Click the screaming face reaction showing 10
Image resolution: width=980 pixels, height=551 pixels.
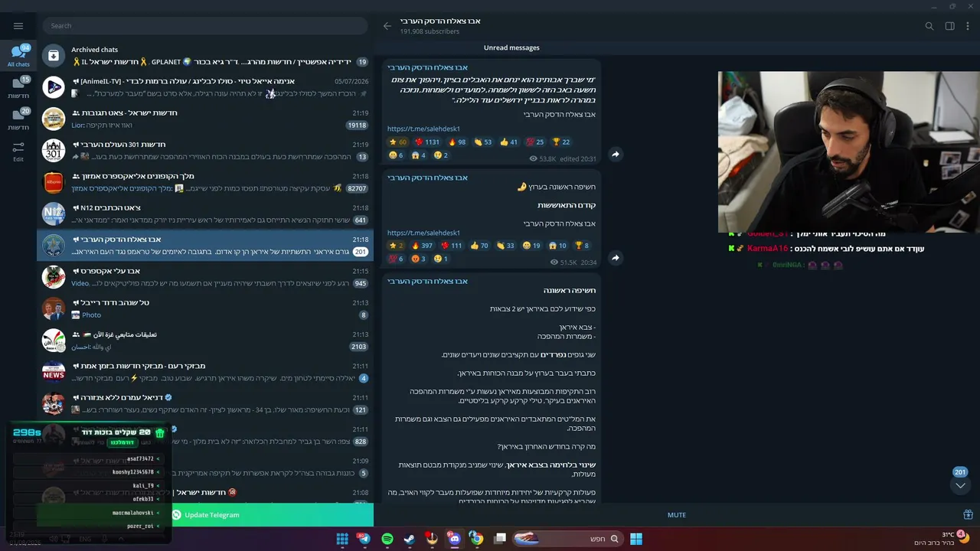(x=557, y=246)
